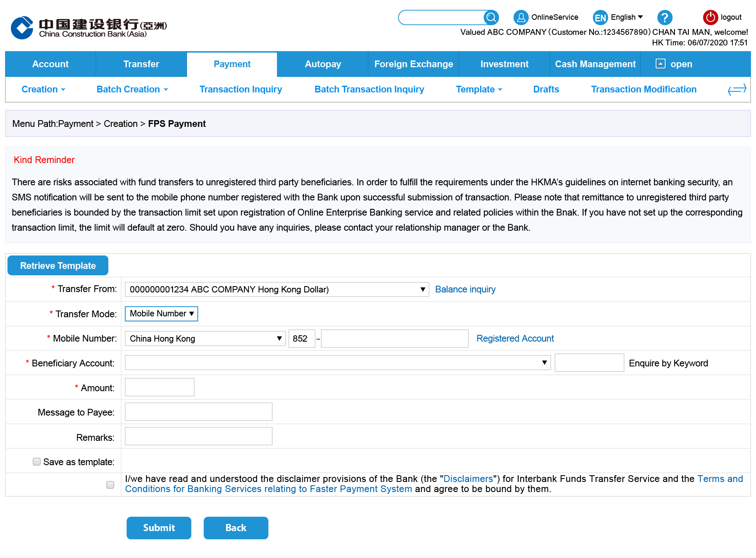Check the disclaimer agreement checkbox
756x558 pixels.
(110, 484)
